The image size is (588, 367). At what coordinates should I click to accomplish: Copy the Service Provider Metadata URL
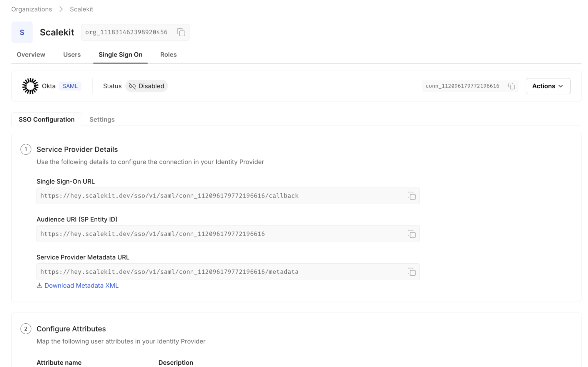(x=412, y=272)
